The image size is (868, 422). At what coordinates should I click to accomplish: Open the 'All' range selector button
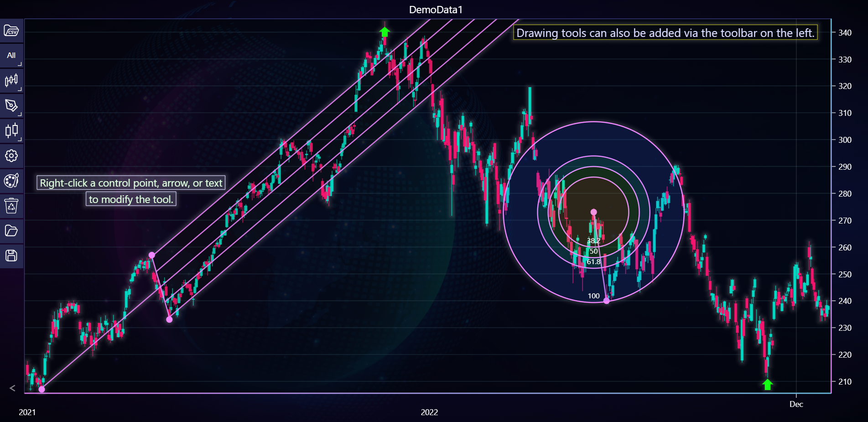pos(11,56)
